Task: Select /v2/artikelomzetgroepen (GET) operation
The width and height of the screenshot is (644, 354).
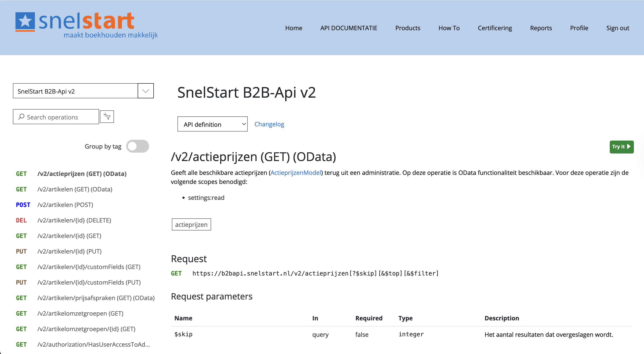Action: point(80,313)
